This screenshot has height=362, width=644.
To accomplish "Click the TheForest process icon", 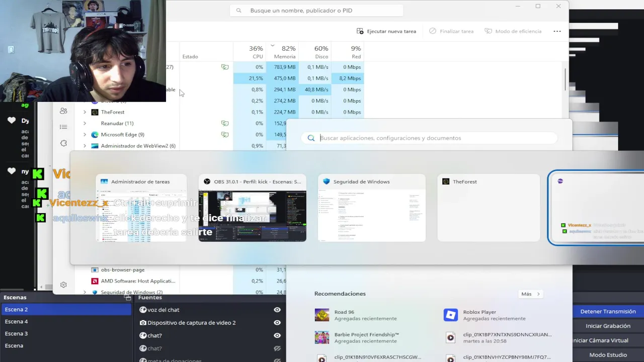I will pos(95,112).
